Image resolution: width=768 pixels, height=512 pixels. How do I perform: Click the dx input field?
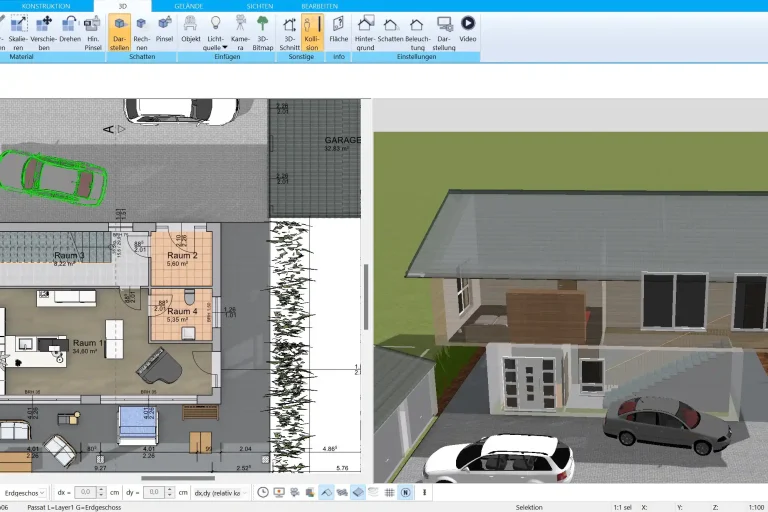coord(85,492)
